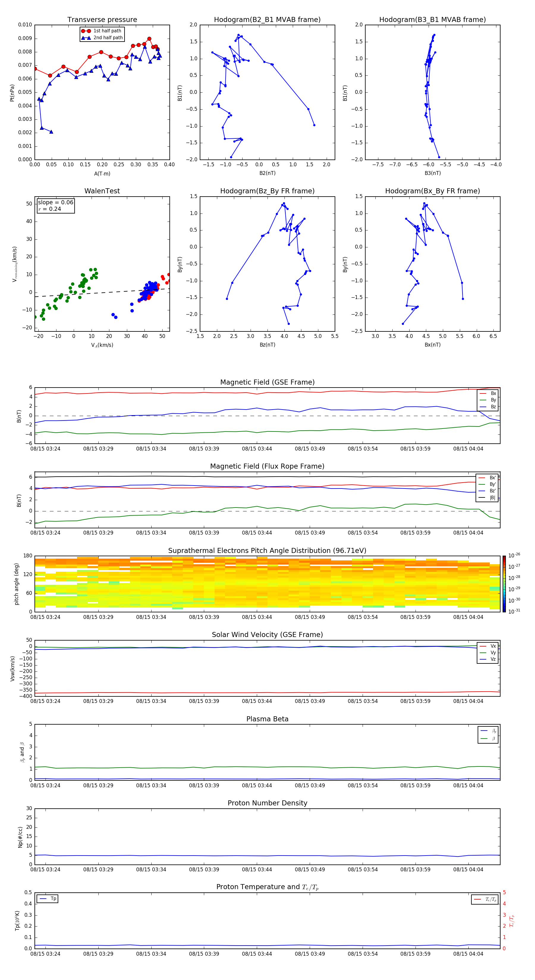Click the '0.010' tick on Transverse pressure axis
Viewport: 535px width, 980px height.
pyautogui.click(x=25, y=25)
